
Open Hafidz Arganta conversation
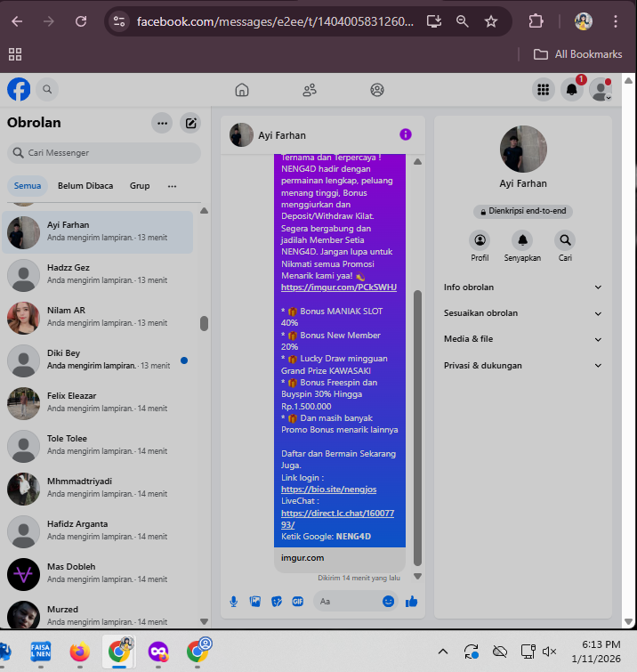(98, 531)
